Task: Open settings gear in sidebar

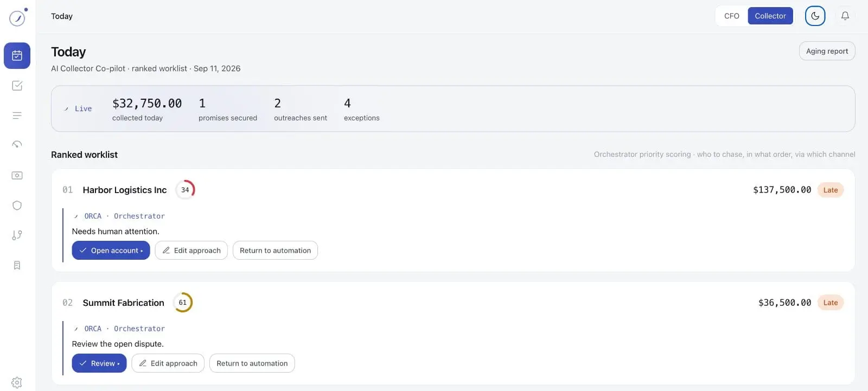Action: pos(17,382)
